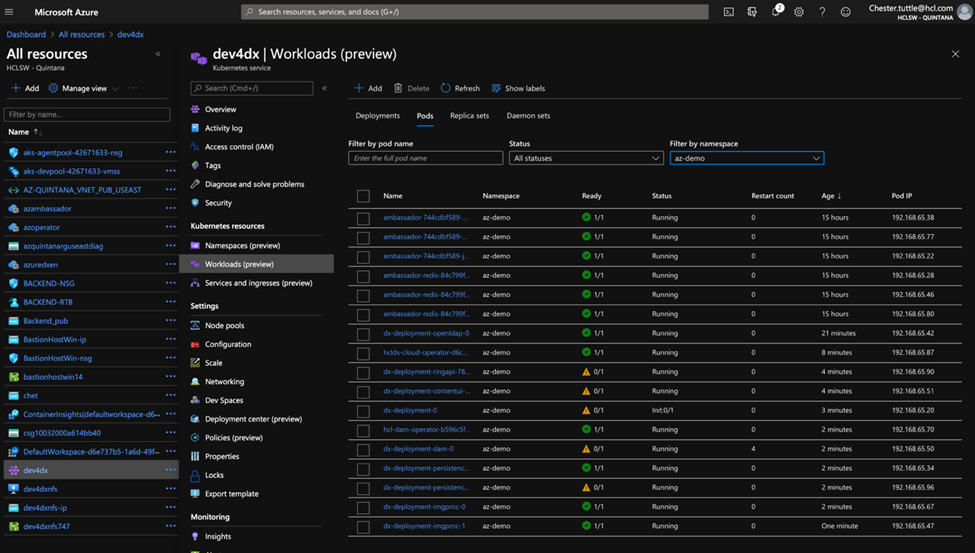Open more options ellipsis beside Manage view
This screenshot has height=553, width=975.
(x=132, y=88)
